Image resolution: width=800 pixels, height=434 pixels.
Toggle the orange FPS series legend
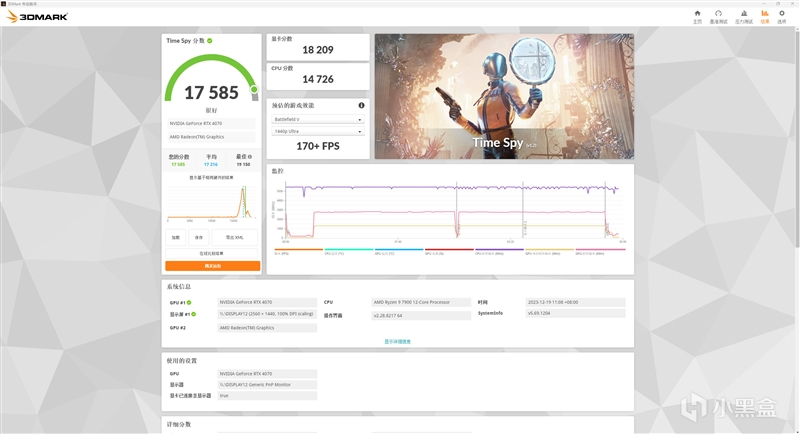coord(298,251)
